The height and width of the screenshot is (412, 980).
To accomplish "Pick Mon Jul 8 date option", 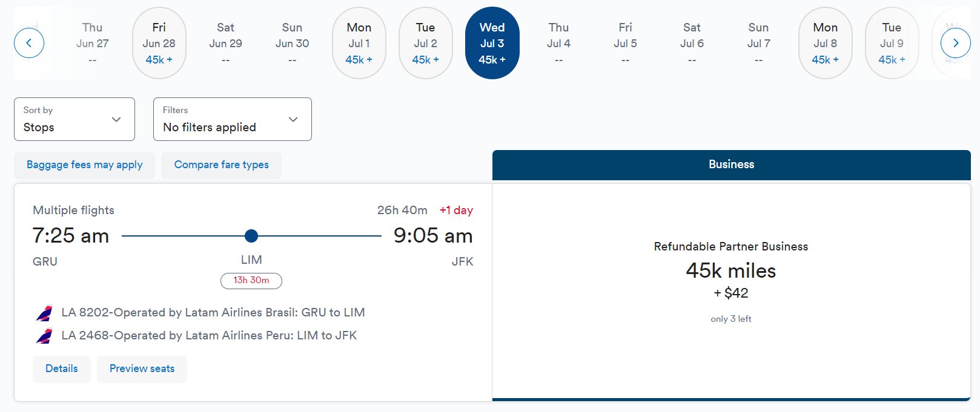I will click(826, 43).
